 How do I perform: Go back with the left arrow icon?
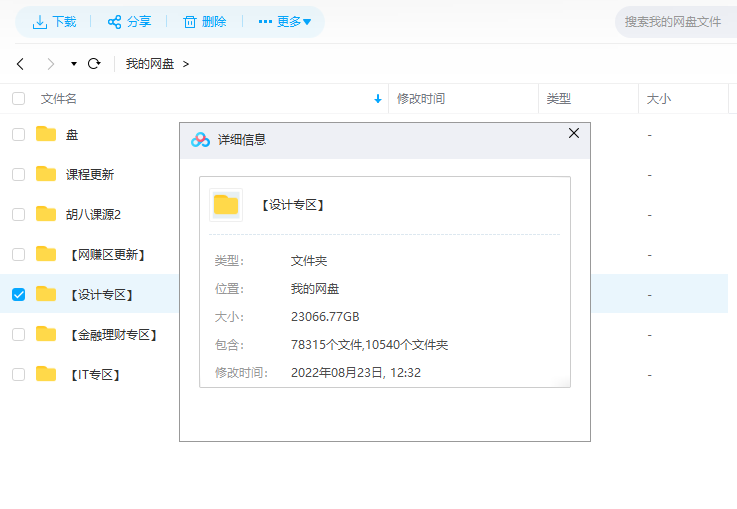pyautogui.click(x=20, y=64)
